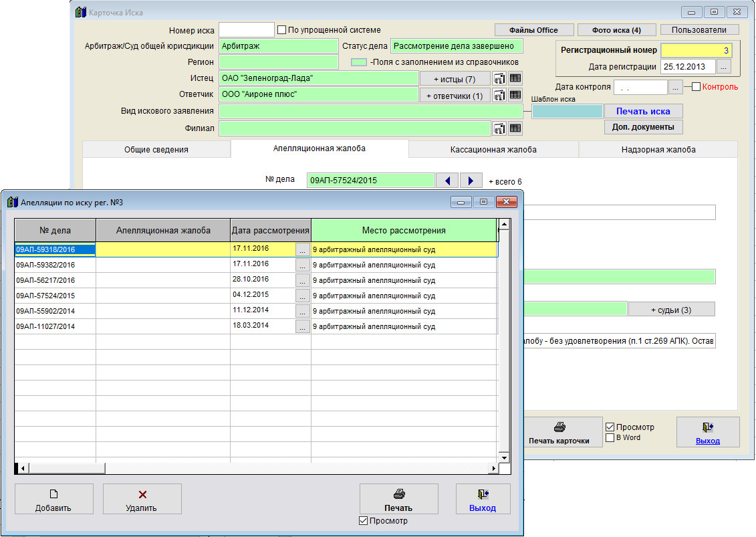The height and width of the screenshot is (537, 756).
Task: Go to next case with right arrow
Action: [x=471, y=181]
